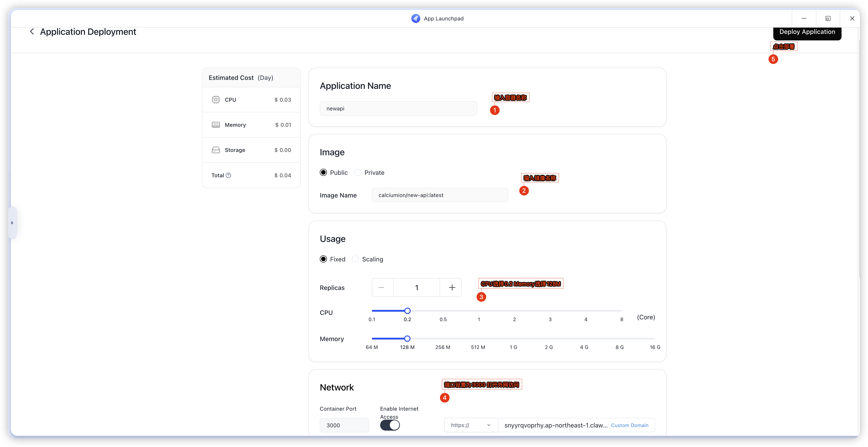Click the Application Name input field
Screen dimensions: 868x447
(398, 108)
